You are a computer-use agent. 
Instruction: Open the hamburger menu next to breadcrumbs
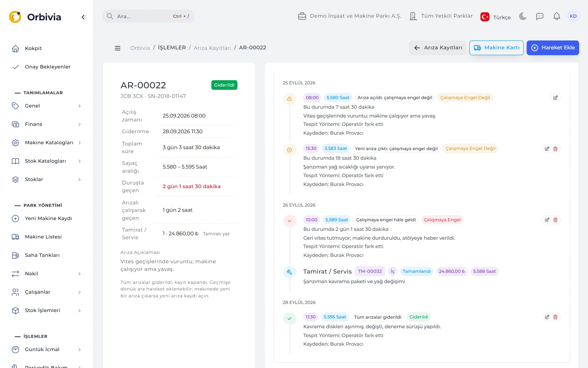(x=118, y=48)
